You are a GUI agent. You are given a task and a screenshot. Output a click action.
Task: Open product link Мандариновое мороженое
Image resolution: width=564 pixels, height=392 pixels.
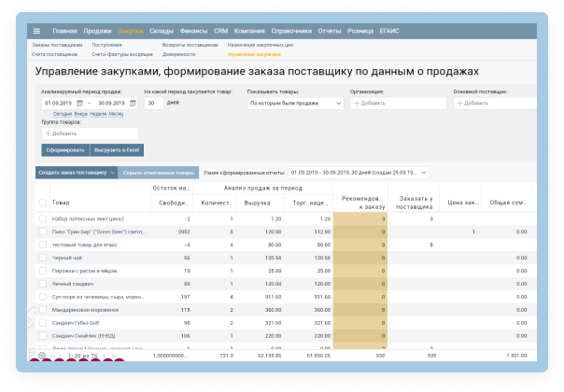click(x=85, y=310)
